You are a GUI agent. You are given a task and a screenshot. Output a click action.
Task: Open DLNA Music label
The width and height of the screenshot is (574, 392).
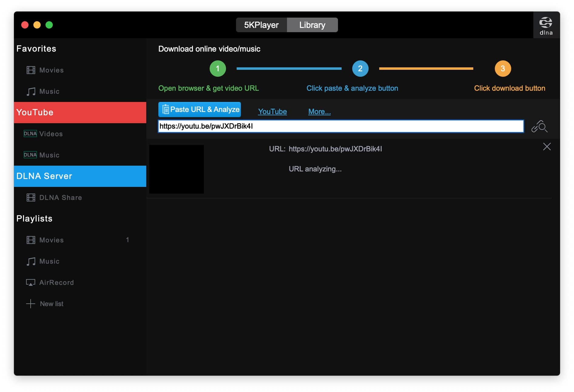(x=49, y=155)
